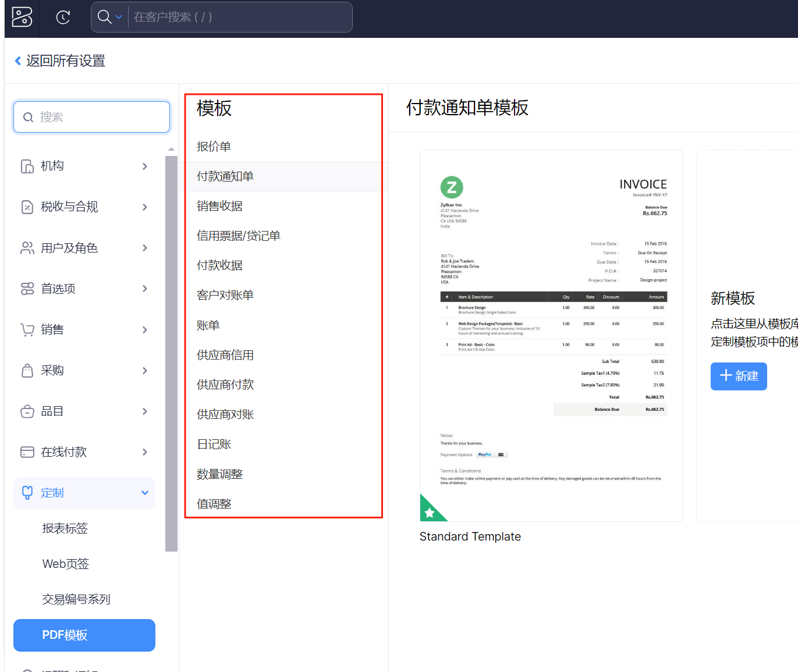
Task: Select the 在线付款 online payments card icon
Action: point(27,451)
